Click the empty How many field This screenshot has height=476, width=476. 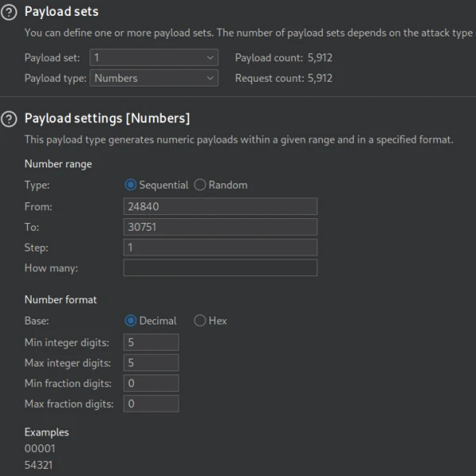click(x=220, y=268)
